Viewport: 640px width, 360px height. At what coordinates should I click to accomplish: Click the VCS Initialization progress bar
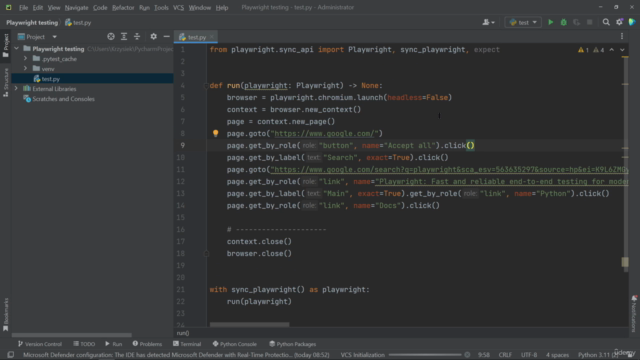(x=425, y=355)
